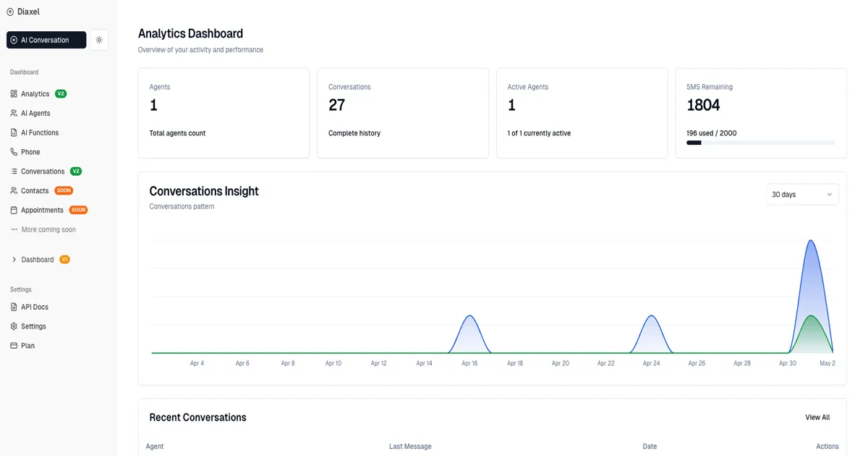Toggle the sun light-mode theme button
The image size is (868, 456).
coord(99,40)
